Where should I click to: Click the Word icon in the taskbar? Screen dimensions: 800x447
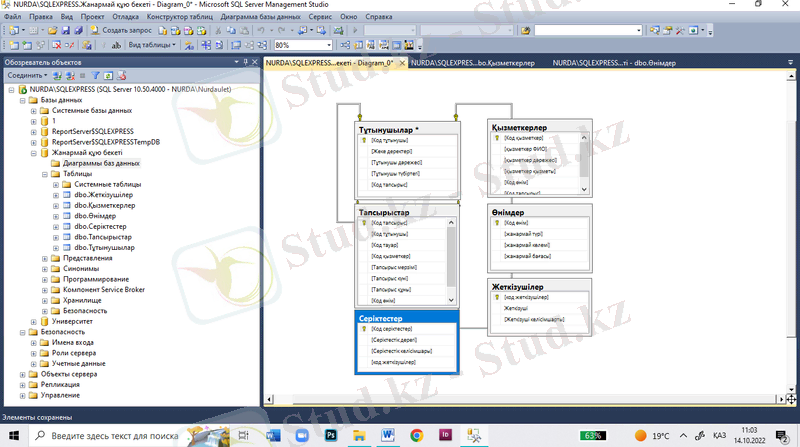click(x=388, y=435)
